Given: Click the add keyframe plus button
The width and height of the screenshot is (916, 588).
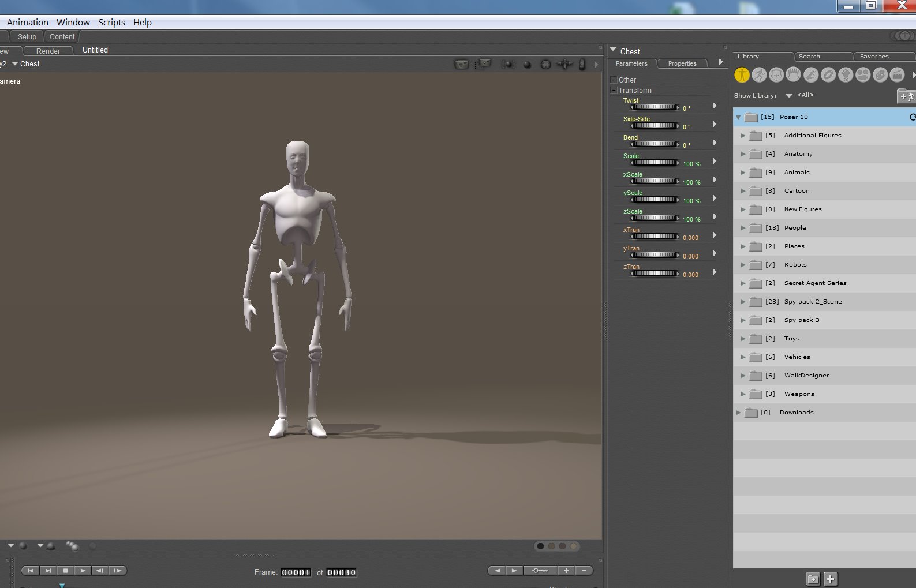Looking at the screenshot, I should coord(566,571).
